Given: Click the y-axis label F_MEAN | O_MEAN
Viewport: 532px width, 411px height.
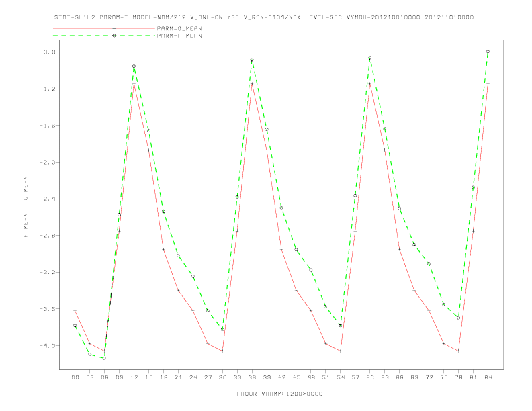Looking at the screenshot, I should pyautogui.click(x=26, y=207).
